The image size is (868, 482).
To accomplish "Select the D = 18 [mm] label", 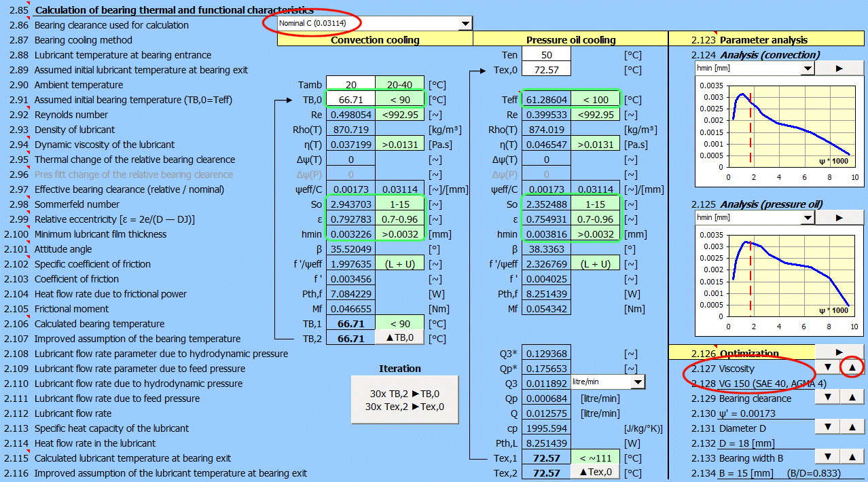I will point(746,443).
